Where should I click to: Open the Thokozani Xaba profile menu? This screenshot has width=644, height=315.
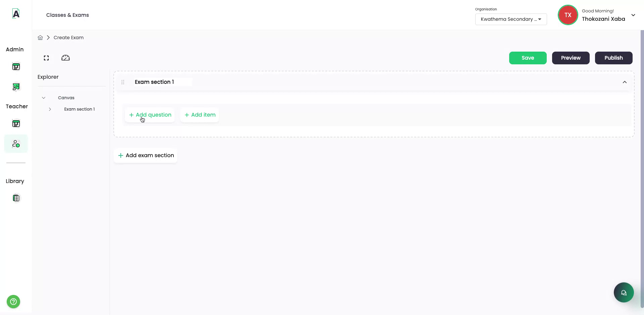coord(634,15)
